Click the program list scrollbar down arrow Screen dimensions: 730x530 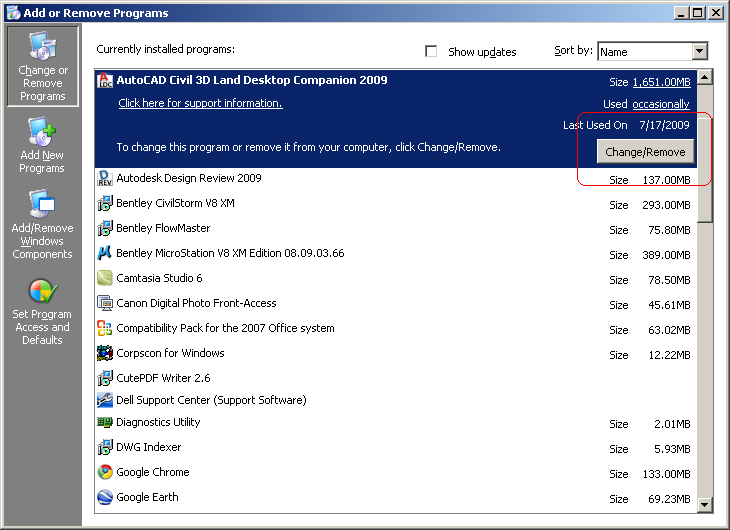point(705,505)
